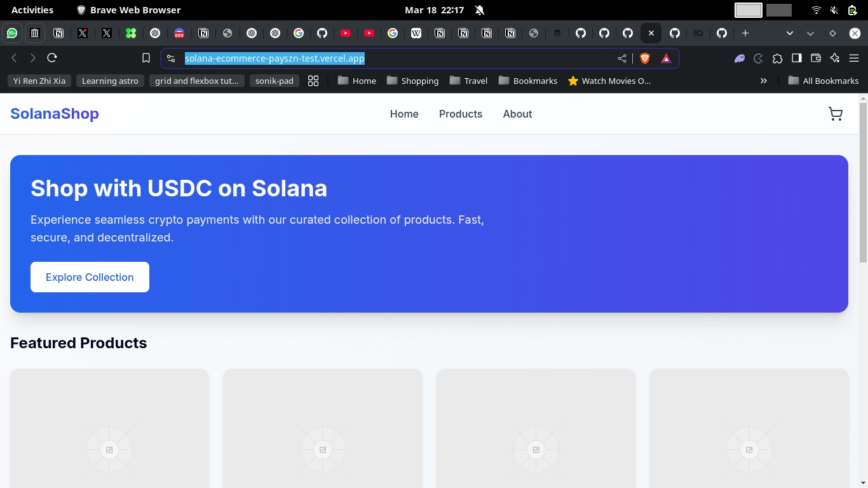Switch to the tab with 899 badge
Screen dimensions: 868x488
[179, 33]
